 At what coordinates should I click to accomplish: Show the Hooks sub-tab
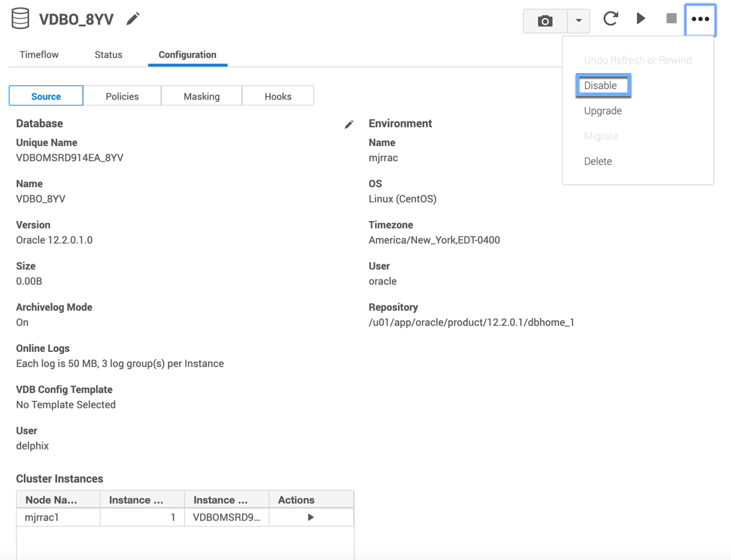tap(278, 96)
